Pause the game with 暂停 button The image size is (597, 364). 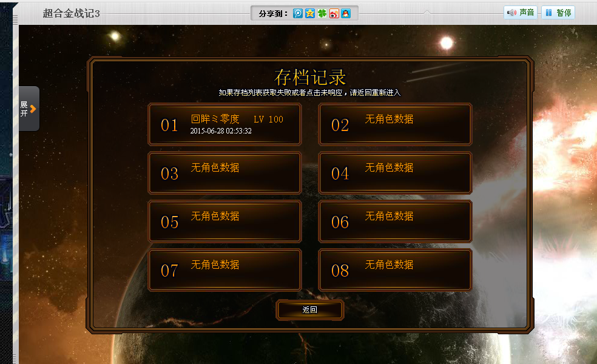558,13
